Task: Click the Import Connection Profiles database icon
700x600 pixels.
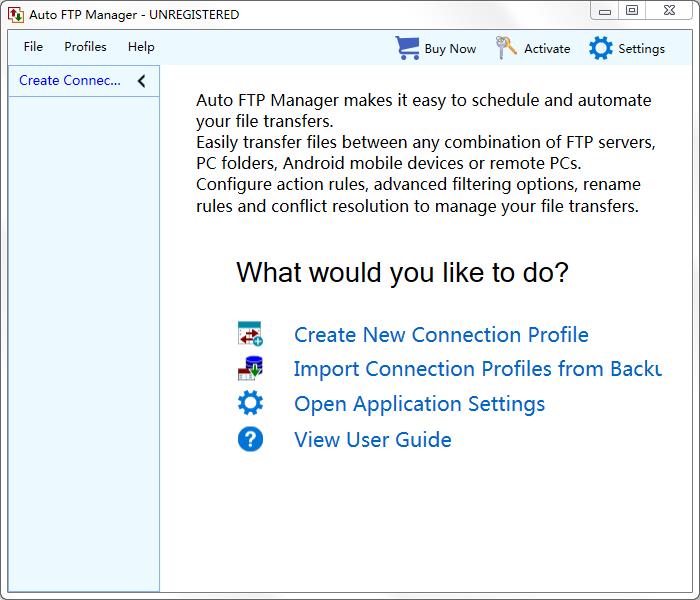Action: (250, 369)
